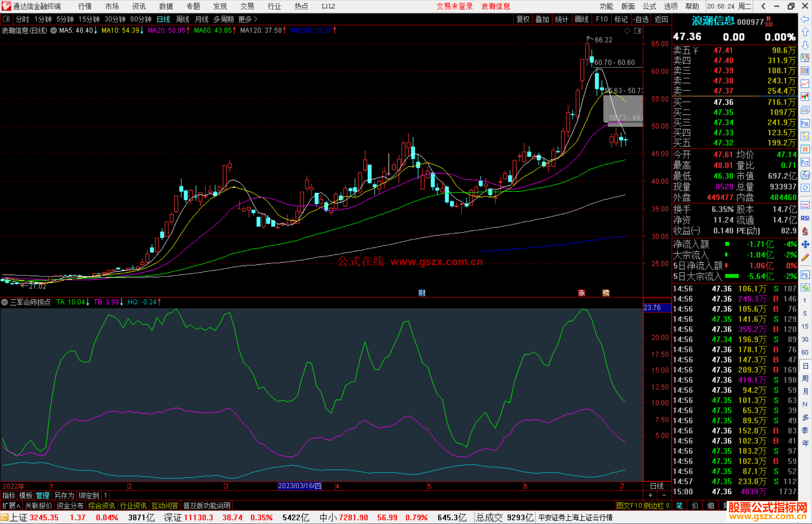812x524 pixels.
Task: Toggle the side panel icon above chart
Action: click(638, 31)
